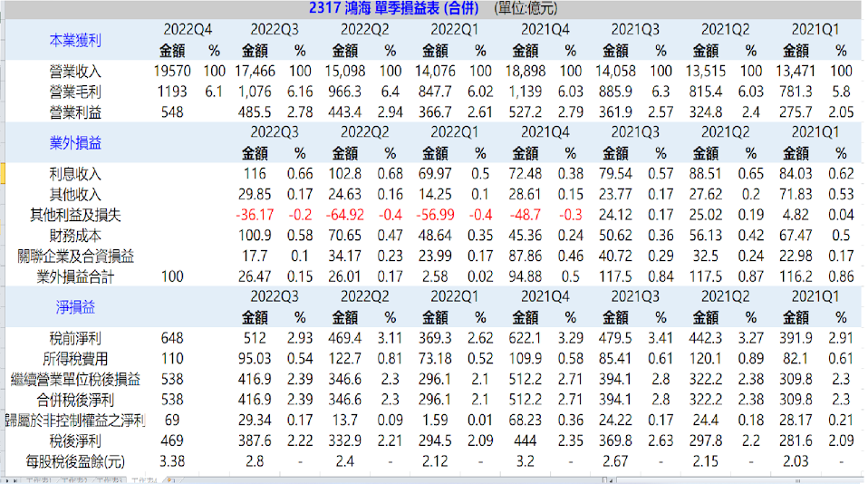The image size is (868, 484).
Task: Click the '2022Q4' quarter header
Action: (x=188, y=29)
